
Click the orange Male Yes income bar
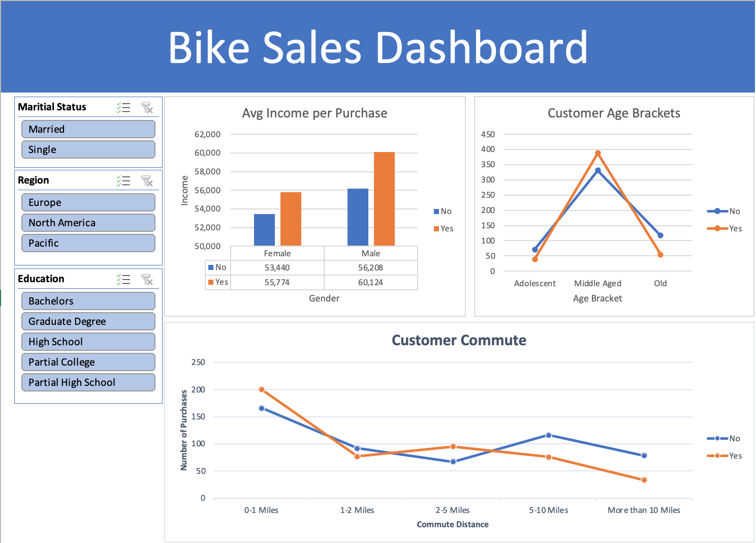coord(384,199)
